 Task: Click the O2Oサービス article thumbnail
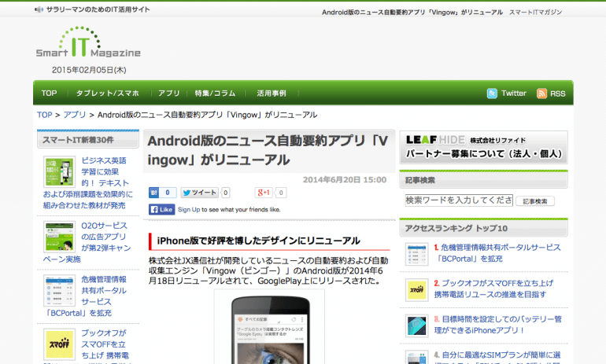(x=59, y=237)
